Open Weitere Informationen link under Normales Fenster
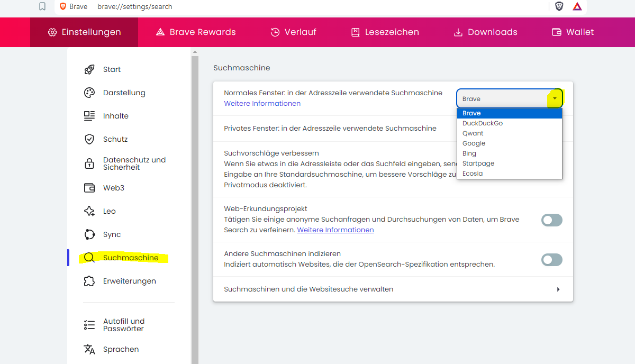 [262, 104]
